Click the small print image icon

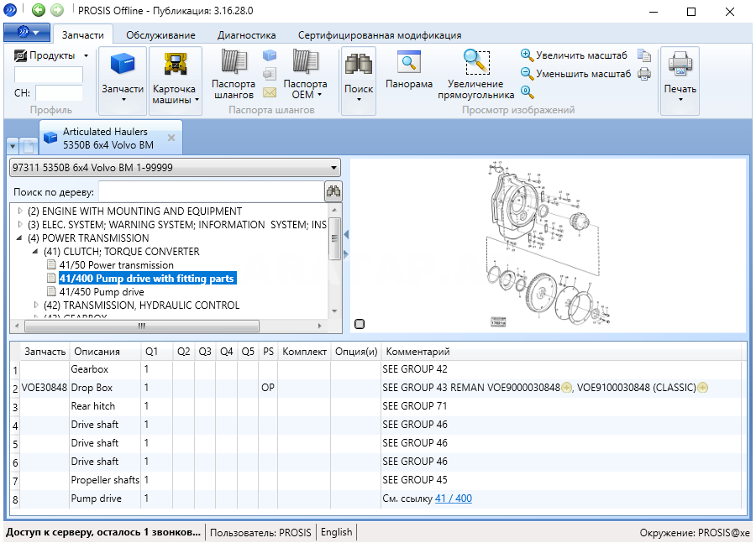click(644, 74)
